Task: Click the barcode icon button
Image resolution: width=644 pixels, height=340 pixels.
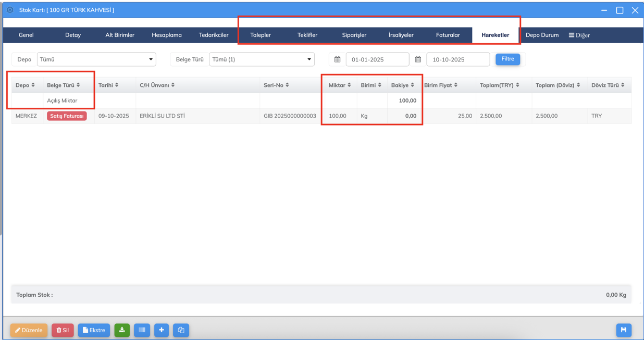Action: (x=142, y=330)
